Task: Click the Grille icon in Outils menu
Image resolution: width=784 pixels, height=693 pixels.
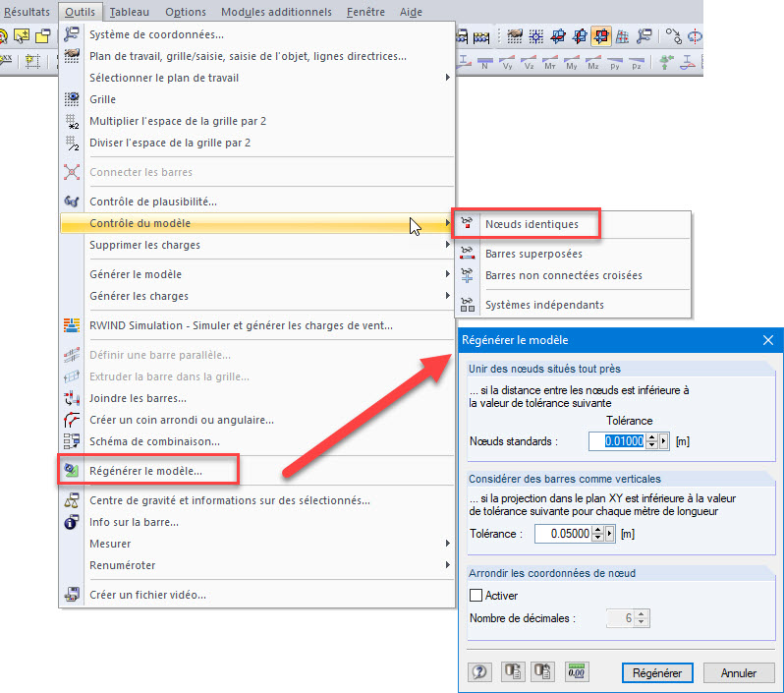Action: [x=72, y=98]
